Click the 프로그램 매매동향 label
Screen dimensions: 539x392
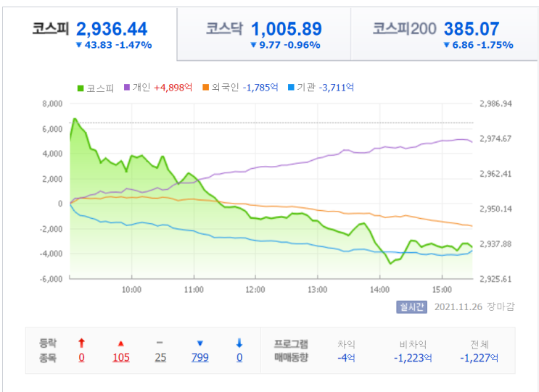291,351
